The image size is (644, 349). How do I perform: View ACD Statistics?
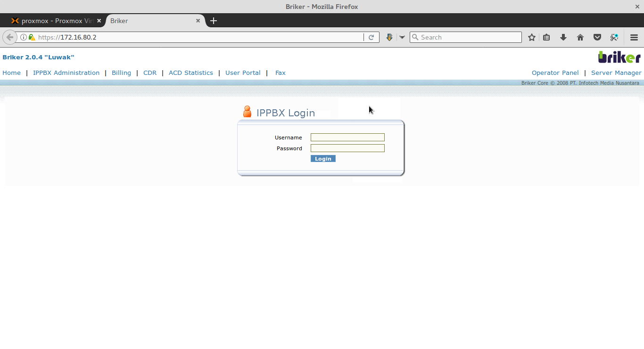(191, 73)
